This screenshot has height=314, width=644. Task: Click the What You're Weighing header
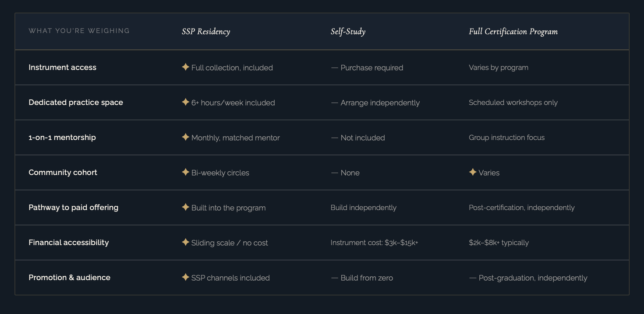click(79, 31)
